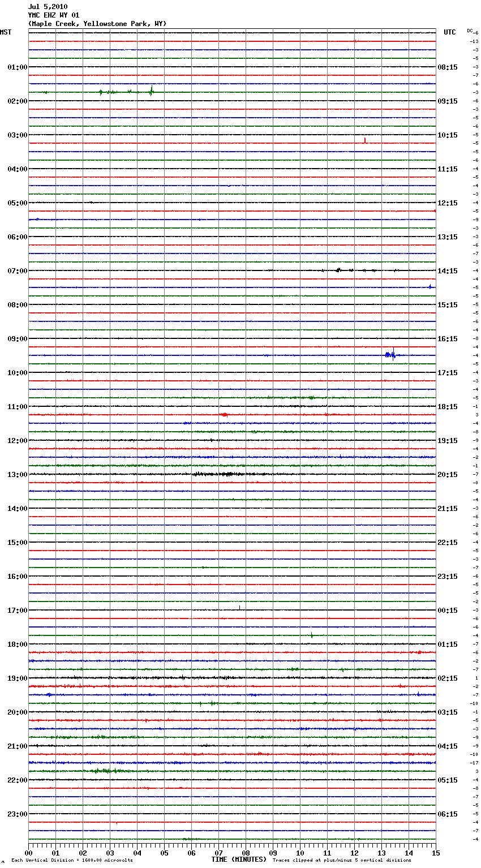This screenshot has height=868, width=481.
Task: Click minute 13 on the bottom axis
Action: click(x=381, y=853)
